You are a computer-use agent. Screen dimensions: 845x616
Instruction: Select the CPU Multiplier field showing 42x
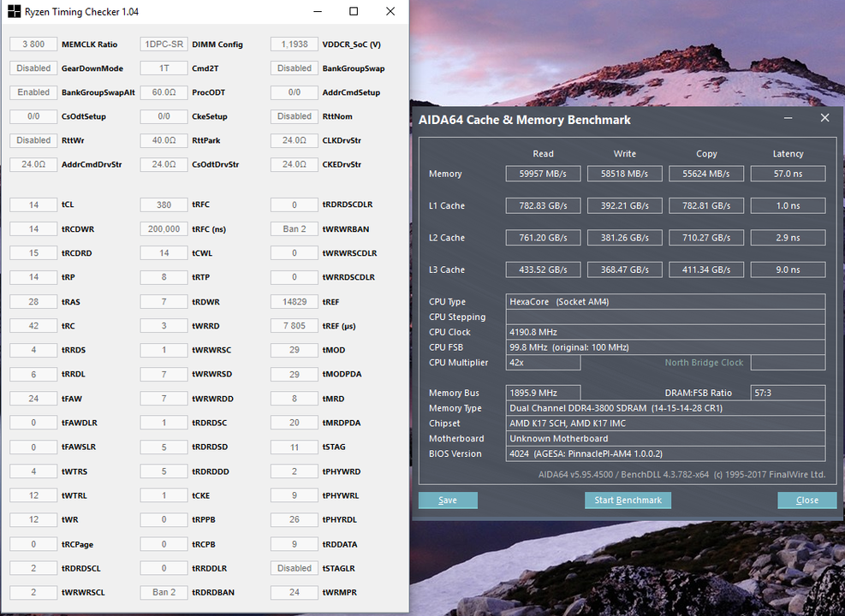point(543,363)
